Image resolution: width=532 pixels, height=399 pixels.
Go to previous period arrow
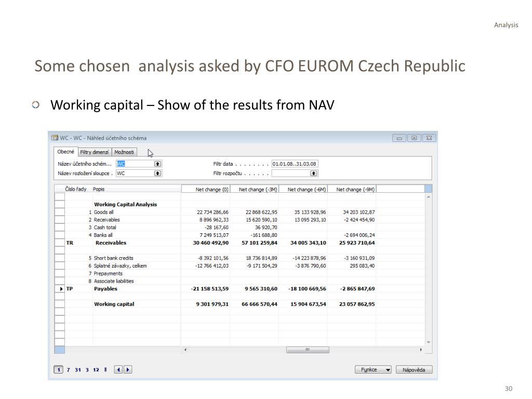click(x=118, y=369)
